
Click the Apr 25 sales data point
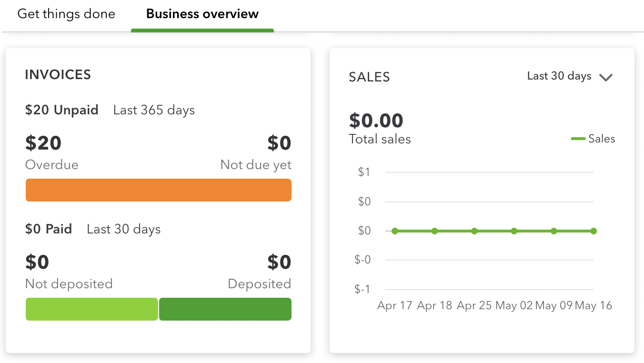click(x=474, y=231)
